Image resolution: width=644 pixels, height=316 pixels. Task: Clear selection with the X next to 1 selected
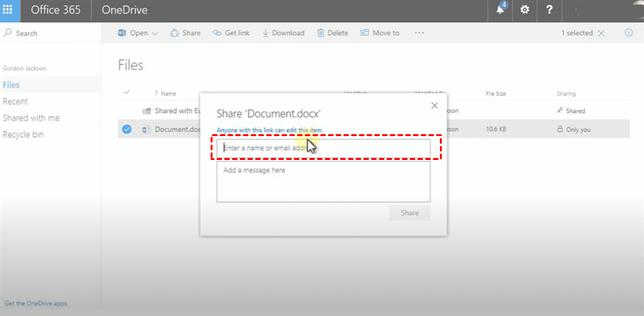601,34
